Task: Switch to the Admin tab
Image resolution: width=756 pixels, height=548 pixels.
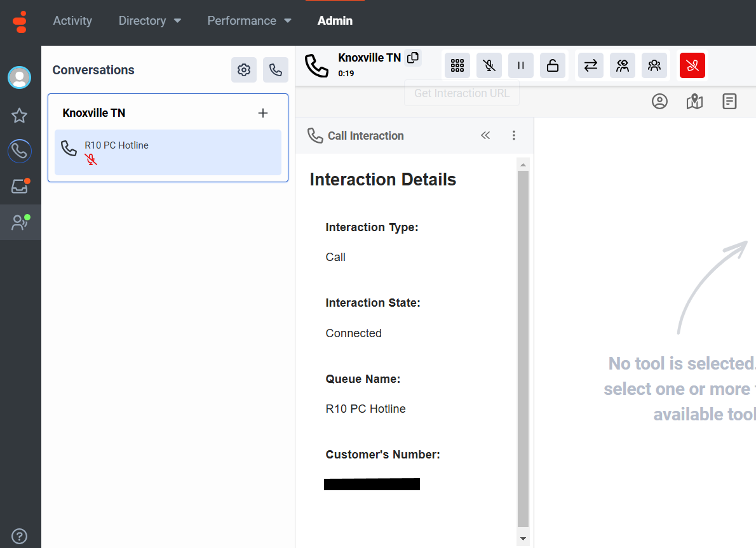Action: [335, 21]
